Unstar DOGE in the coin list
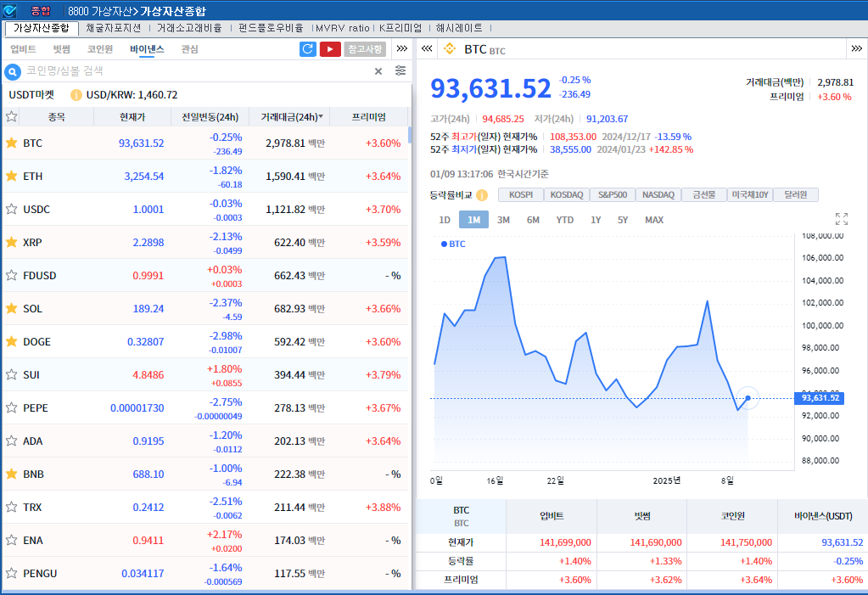 (x=11, y=341)
